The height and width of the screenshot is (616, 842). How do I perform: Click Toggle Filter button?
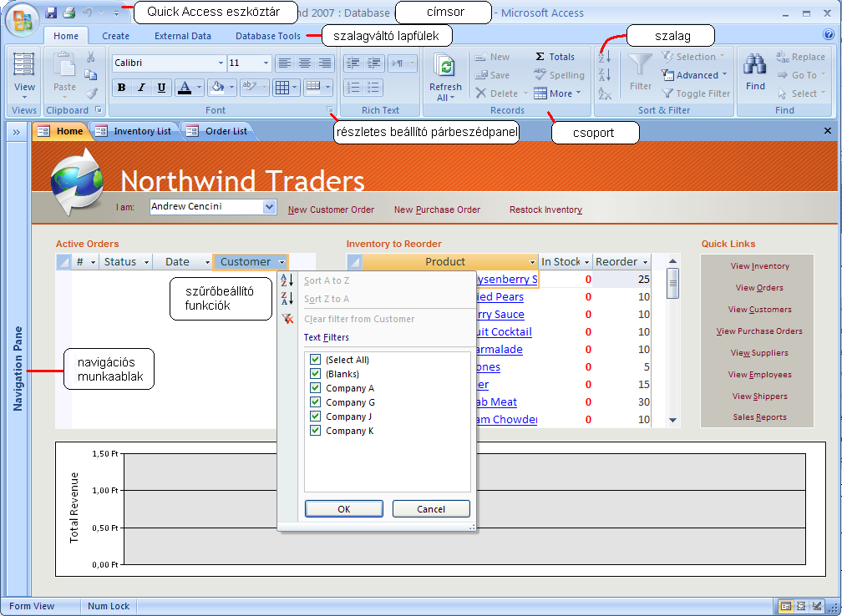pyautogui.click(x=696, y=93)
